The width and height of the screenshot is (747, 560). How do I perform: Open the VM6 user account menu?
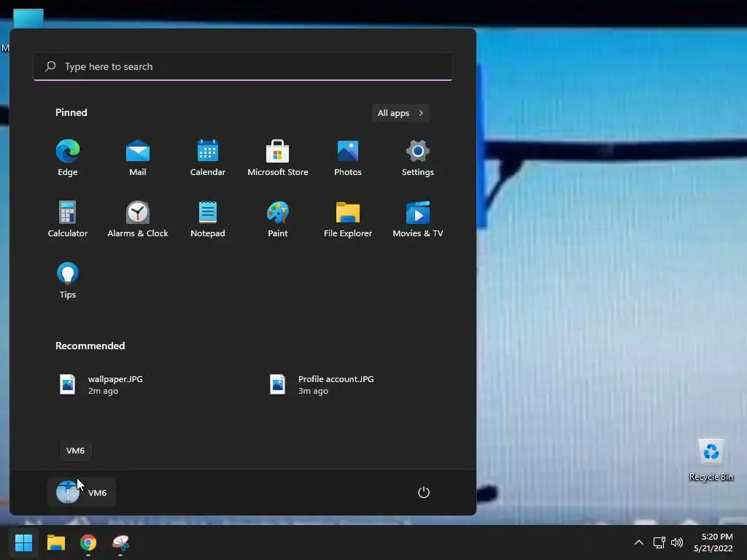tap(82, 492)
